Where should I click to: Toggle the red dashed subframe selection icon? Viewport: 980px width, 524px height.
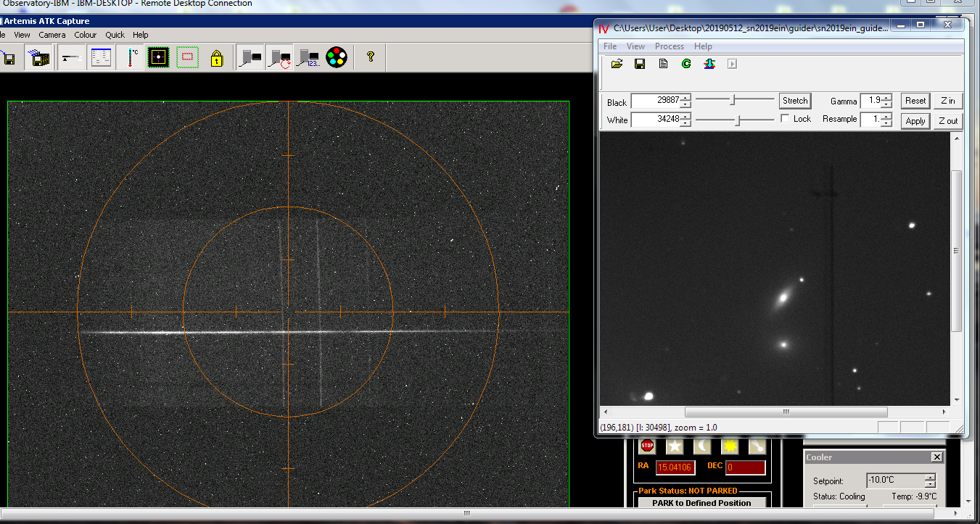187,57
